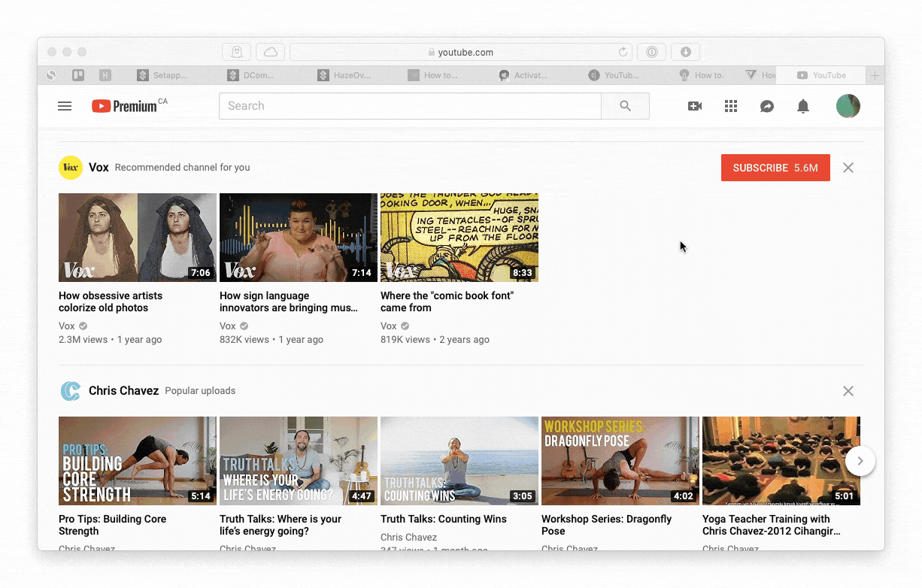Focus the YouTube search field

[x=410, y=106]
